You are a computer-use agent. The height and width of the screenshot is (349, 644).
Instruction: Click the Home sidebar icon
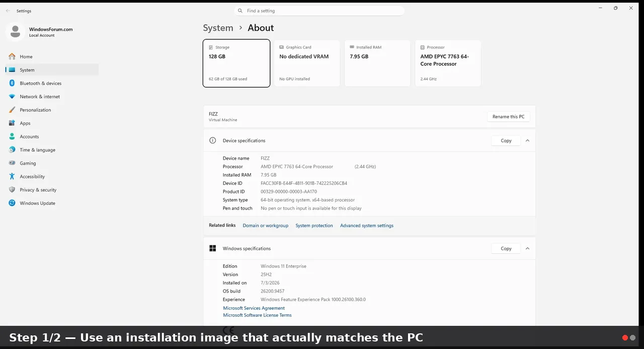point(12,56)
